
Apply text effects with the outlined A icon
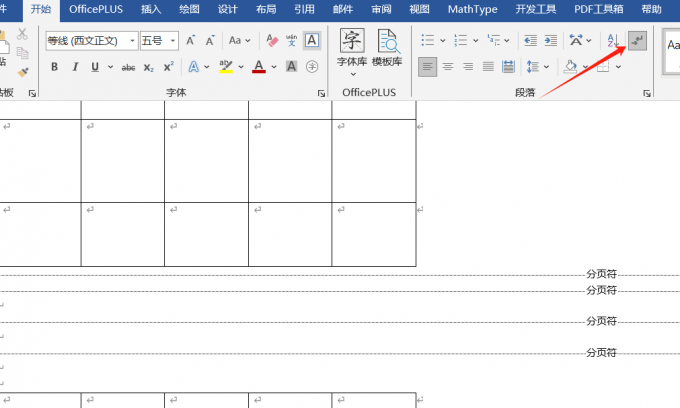pos(193,67)
